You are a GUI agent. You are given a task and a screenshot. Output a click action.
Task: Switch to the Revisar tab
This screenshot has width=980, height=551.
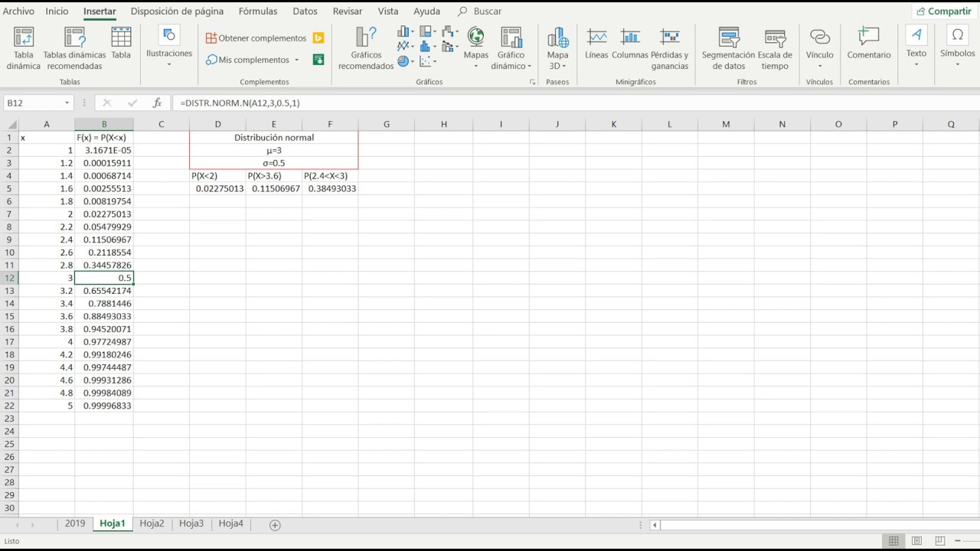348,11
